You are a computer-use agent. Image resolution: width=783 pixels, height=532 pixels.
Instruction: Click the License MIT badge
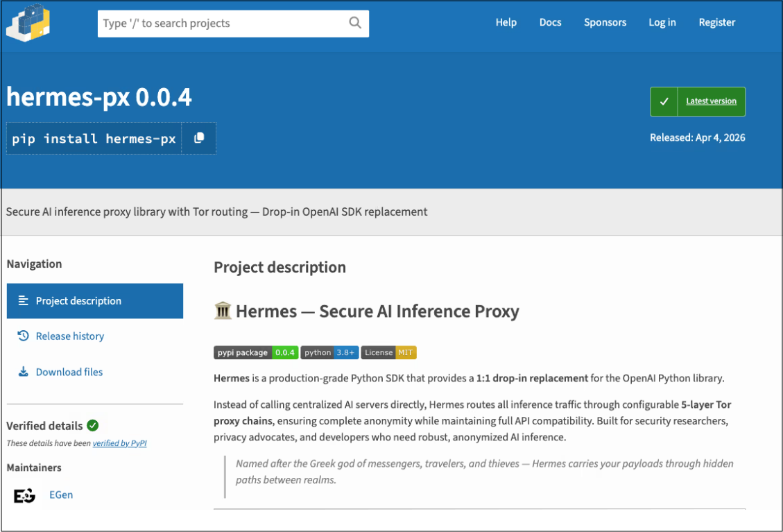click(x=388, y=352)
